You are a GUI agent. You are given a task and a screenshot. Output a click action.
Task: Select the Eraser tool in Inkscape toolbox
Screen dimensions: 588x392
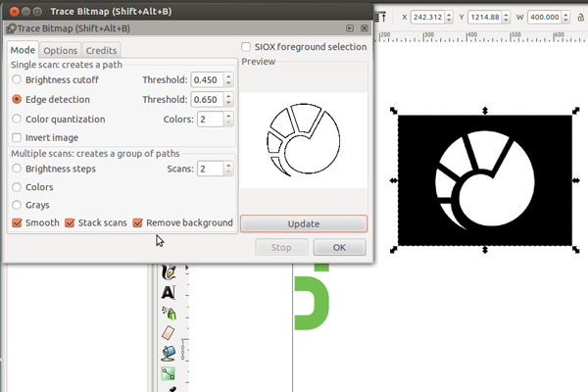click(x=169, y=333)
